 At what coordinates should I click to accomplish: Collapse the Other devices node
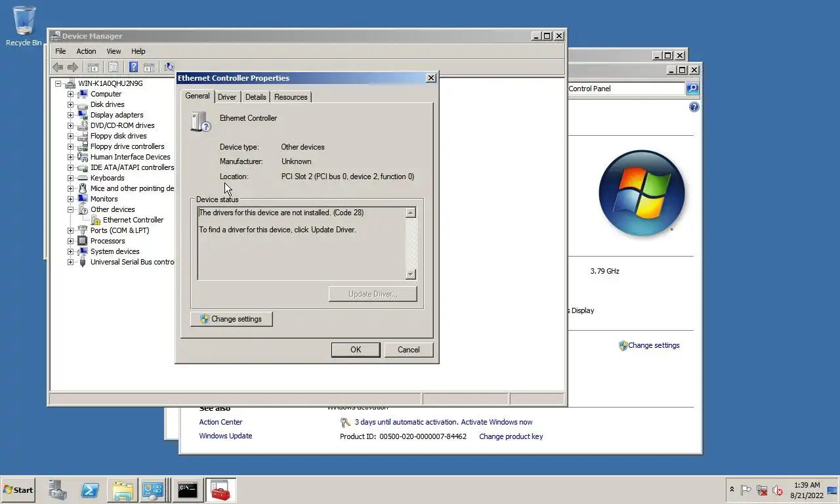point(70,209)
